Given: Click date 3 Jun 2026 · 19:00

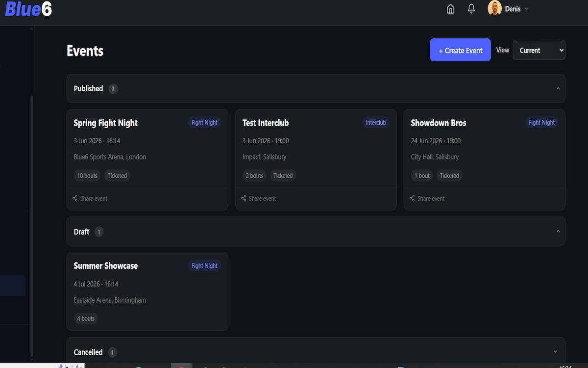Looking at the screenshot, I should (x=266, y=141).
